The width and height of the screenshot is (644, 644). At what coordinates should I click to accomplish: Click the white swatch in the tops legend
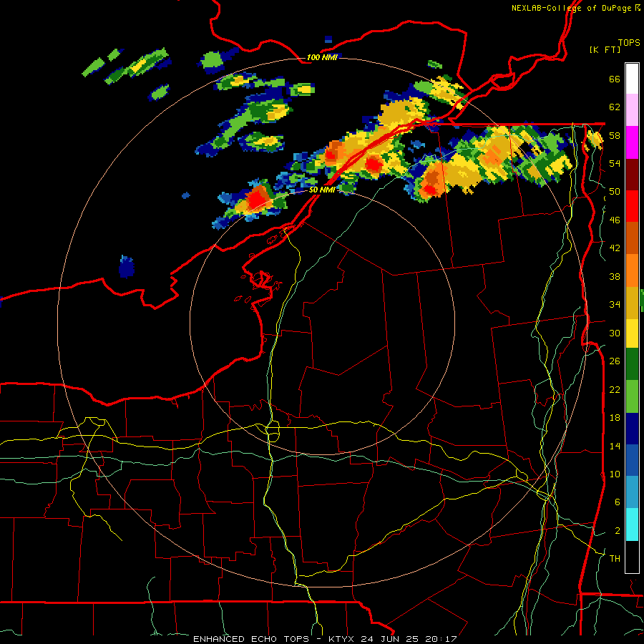pyautogui.click(x=632, y=79)
